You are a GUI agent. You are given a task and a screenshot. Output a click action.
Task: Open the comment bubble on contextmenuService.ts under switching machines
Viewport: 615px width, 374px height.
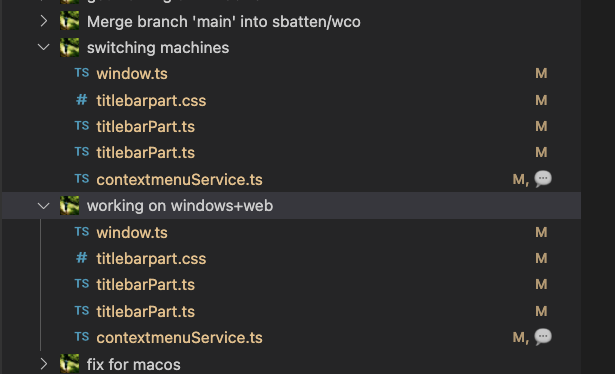pyautogui.click(x=543, y=179)
